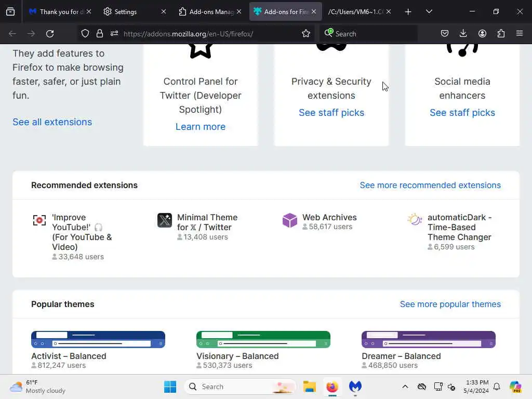Open the notifications bell

pos(497,387)
